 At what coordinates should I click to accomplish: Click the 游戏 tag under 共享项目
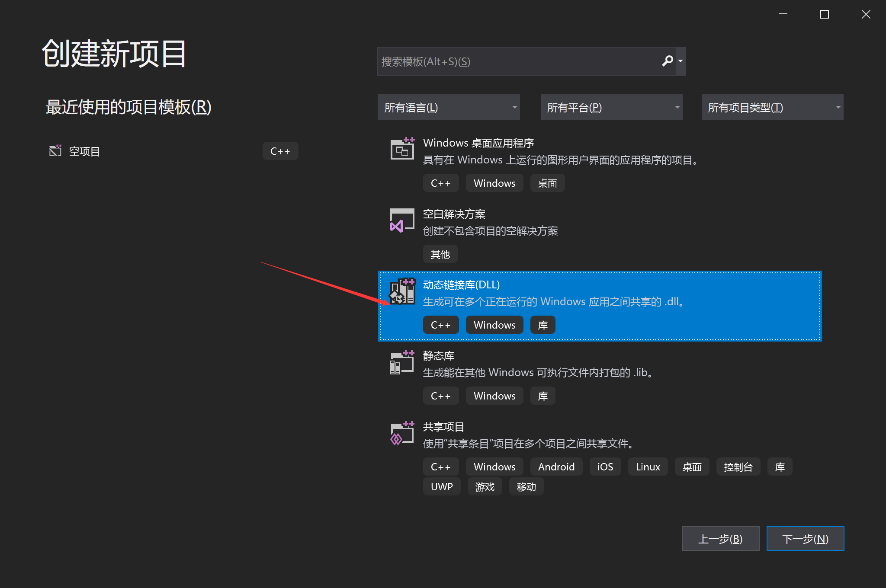click(x=485, y=487)
